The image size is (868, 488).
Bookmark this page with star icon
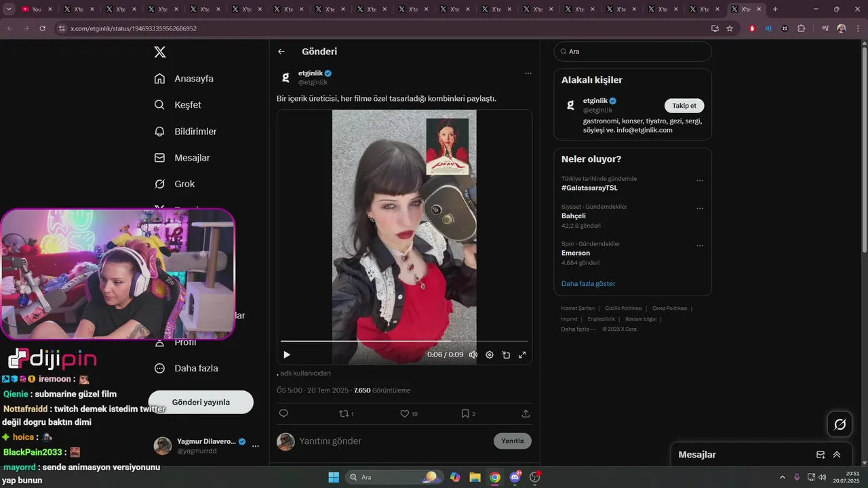click(x=730, y=28)
